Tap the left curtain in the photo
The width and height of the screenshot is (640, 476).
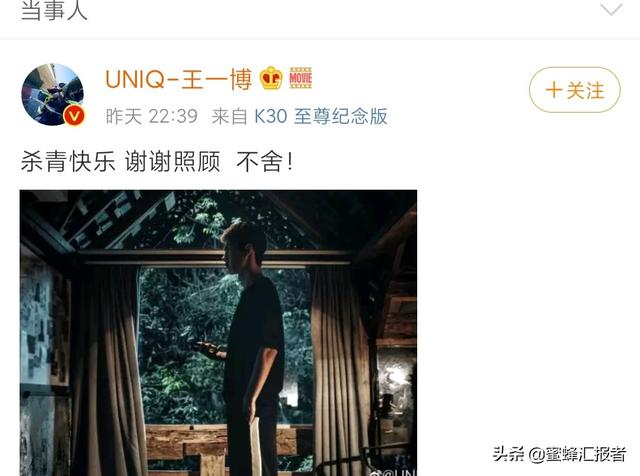[x=108, y=367]
